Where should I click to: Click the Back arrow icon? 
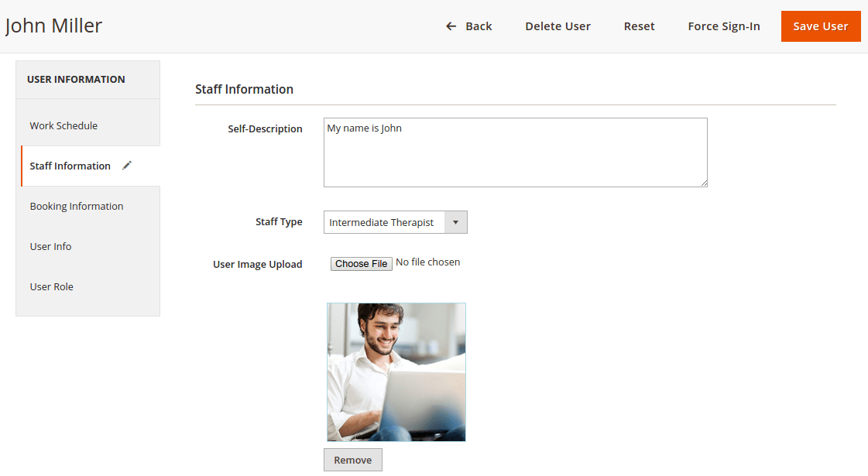click(x=451, y=26)
